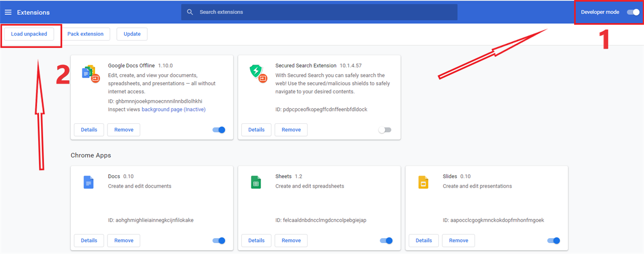Open Details for the Sheets app
The width and height of the screenshot is (644, 254).
click(257, 241)
